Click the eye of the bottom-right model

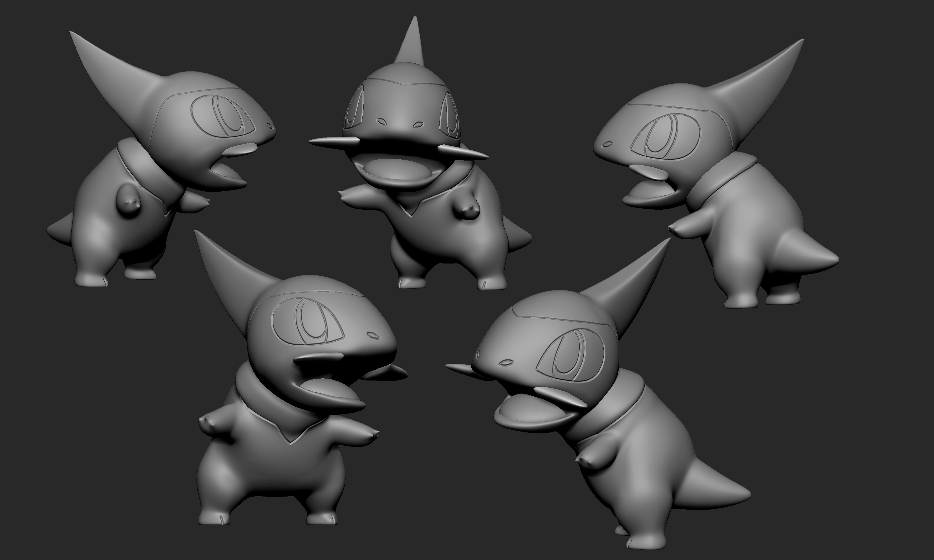(x=570, y=355)
